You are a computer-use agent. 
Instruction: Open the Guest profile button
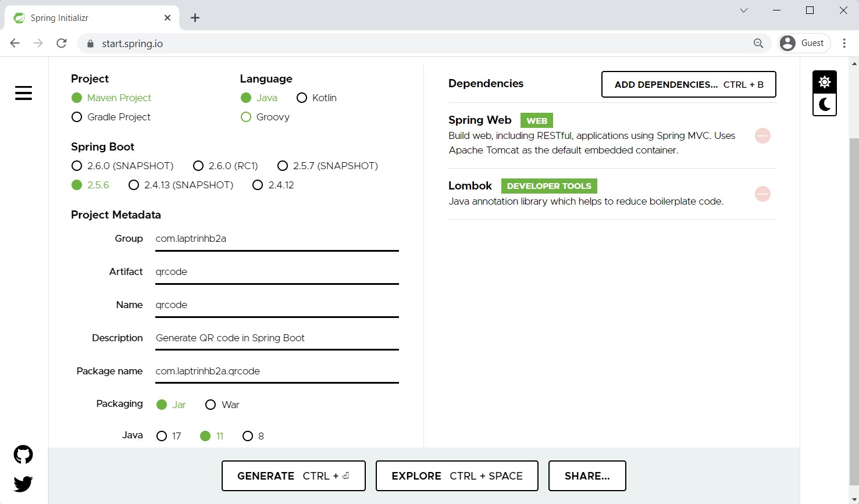coord(804,43)
